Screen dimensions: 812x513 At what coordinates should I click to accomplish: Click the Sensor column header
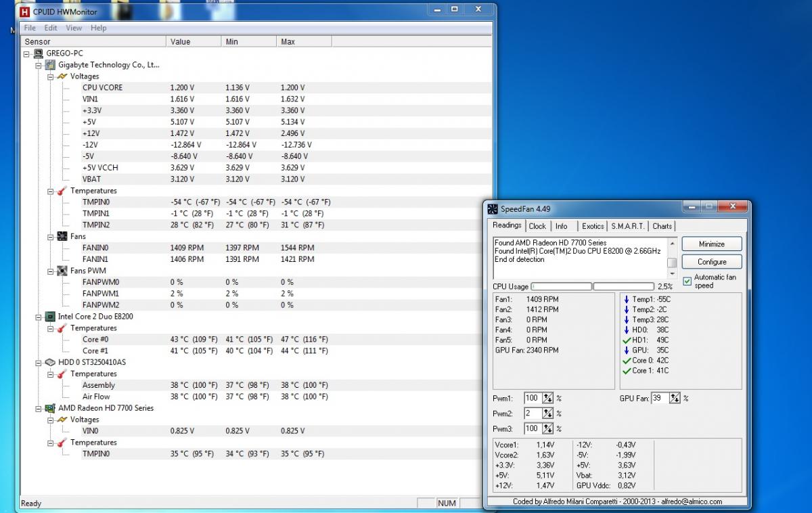tap(93, 41)
